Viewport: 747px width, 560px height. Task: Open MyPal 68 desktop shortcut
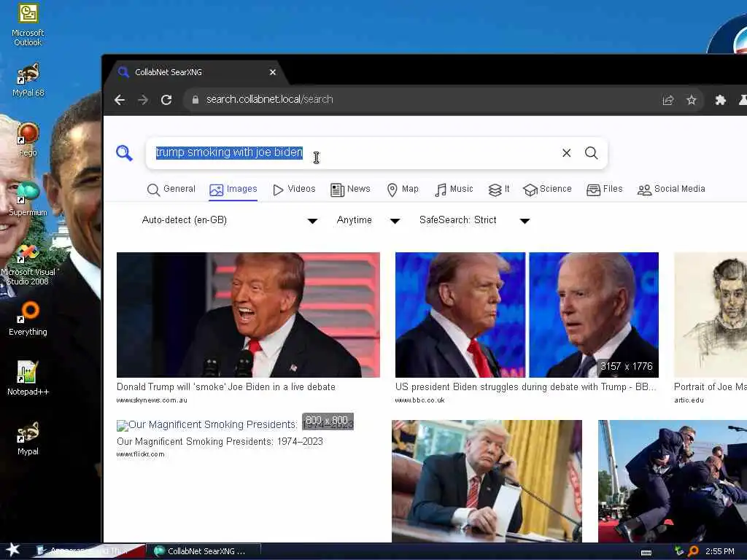[28, 79]
